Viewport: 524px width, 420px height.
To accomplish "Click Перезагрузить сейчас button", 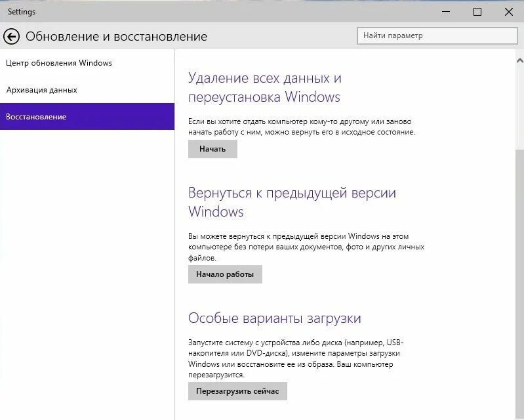I will (237, 391).
